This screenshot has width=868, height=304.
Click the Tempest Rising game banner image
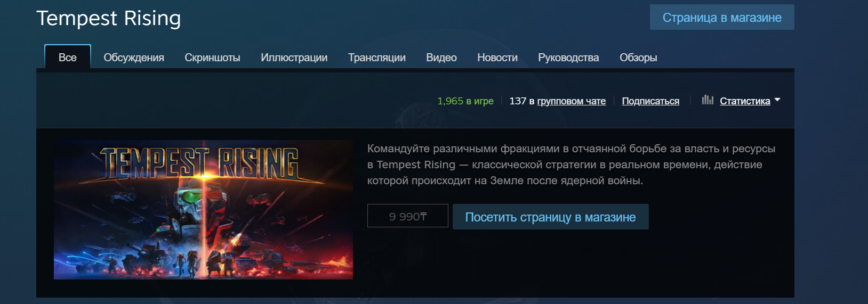(203, 210)
